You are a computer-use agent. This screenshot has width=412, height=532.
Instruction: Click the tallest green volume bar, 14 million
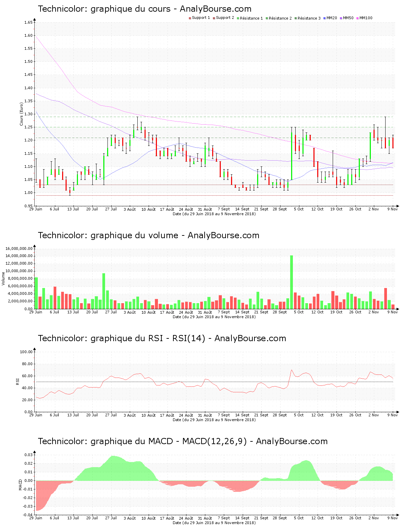[x=291, y=282]
